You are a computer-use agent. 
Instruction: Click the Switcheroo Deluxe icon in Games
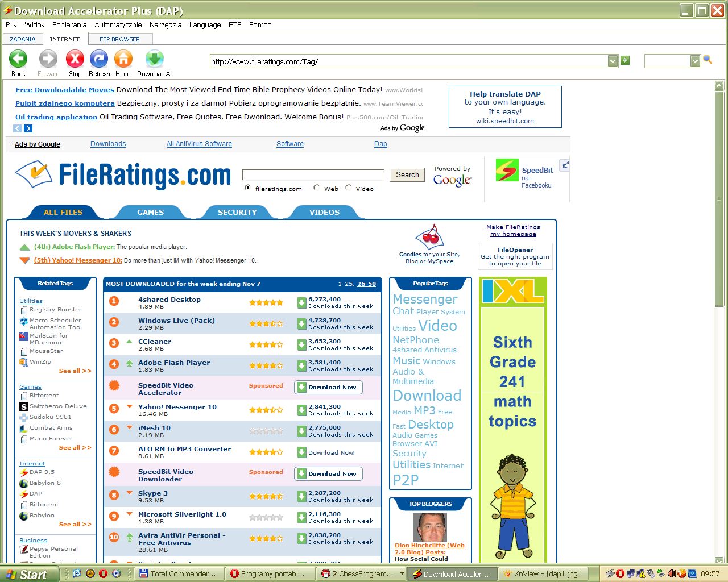(24, 407)
